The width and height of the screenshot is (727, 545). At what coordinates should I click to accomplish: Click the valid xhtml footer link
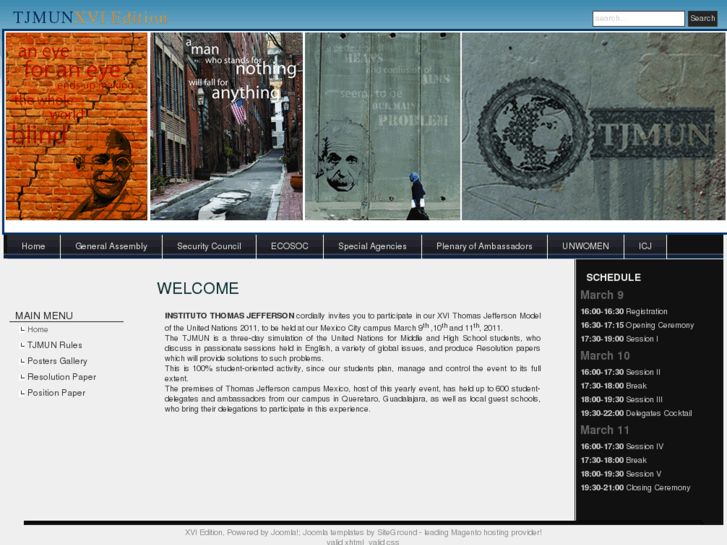(x=345, y=542)
